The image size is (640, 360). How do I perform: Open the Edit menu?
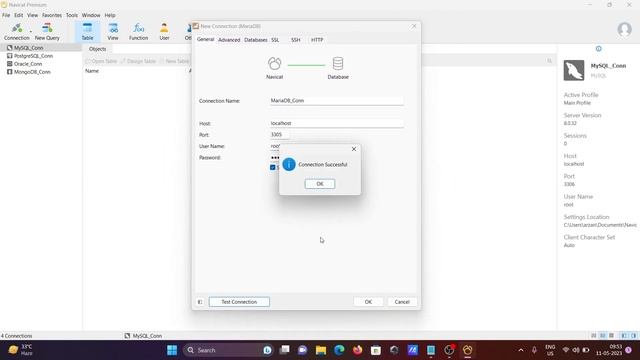[x=19, y=15]
